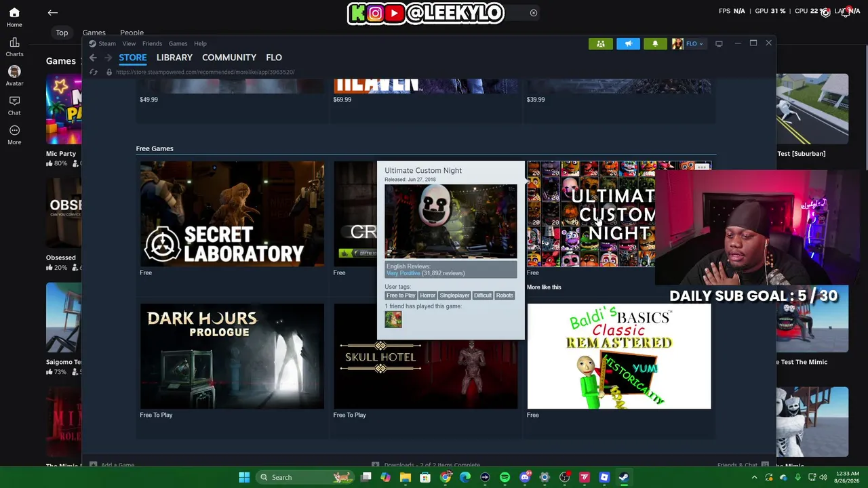Click the Roblox back arrow
The width and height of the screenshot is (868, 488).
53,12
